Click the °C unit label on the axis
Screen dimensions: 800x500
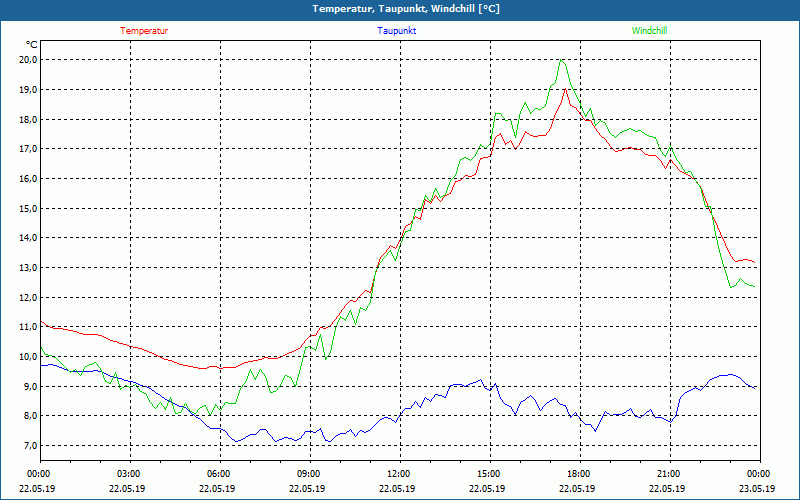(32, 45)
